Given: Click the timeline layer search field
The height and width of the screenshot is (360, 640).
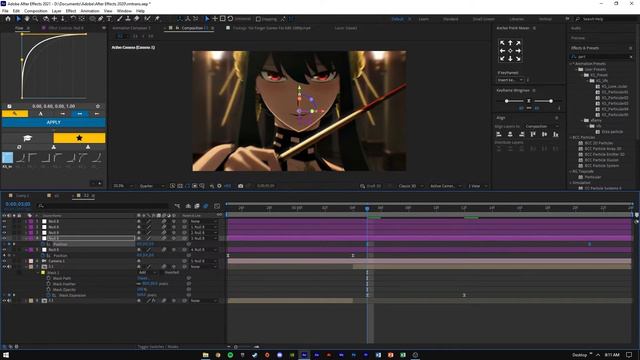Looking at the screenshot, I should 102,206.
